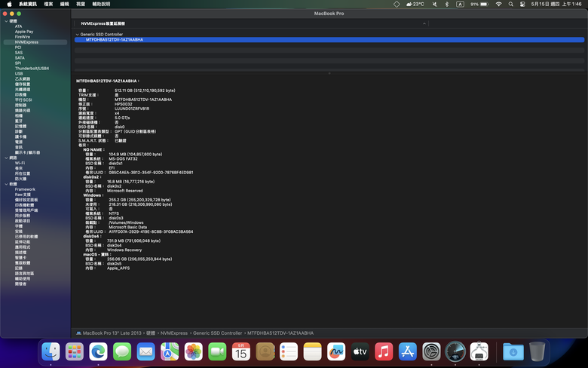Open Music app in the Dock
The width and height of the screenshot is (588, 368).
[x=384, y=351]
